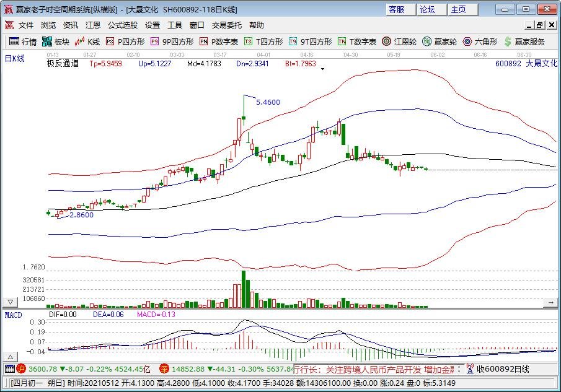Click the 日K线 period label
Image resolution: width=561 pixels, height=392 pixels.
[x=15, y=58]
